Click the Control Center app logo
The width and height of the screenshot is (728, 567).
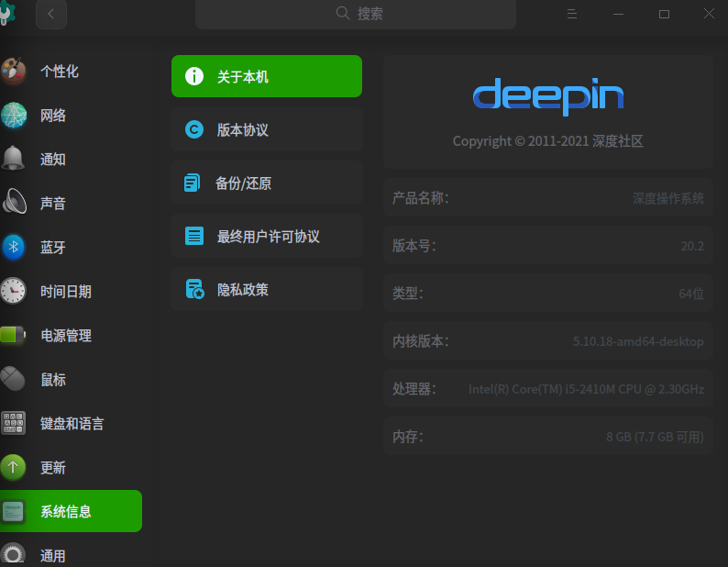(7, 13)
